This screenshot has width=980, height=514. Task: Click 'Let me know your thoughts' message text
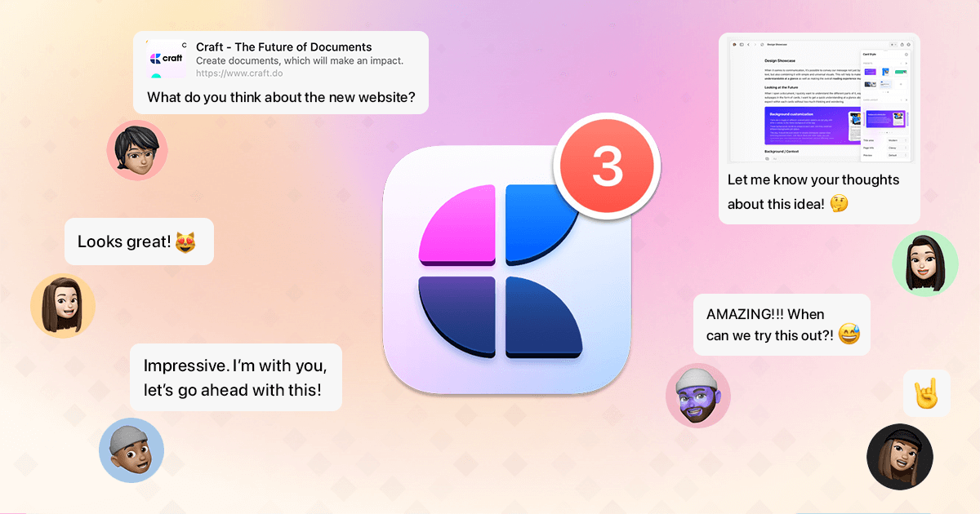click(x=813, y=179)
